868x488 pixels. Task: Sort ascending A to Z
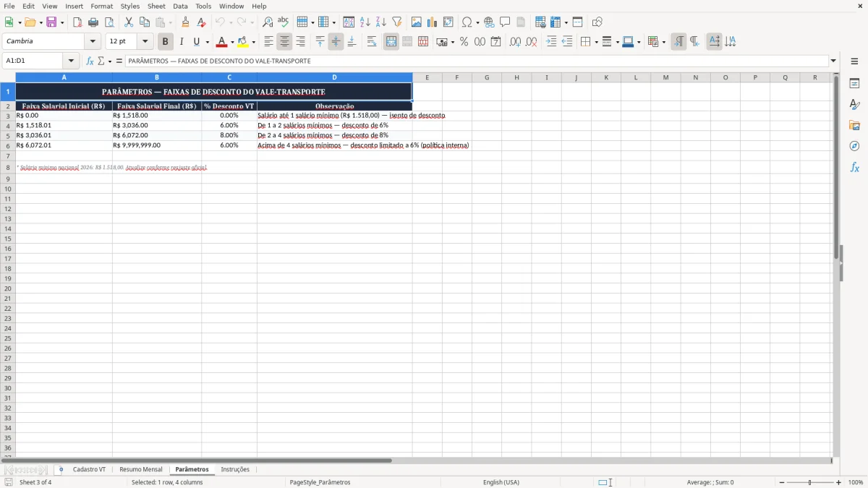pos(365,22)
